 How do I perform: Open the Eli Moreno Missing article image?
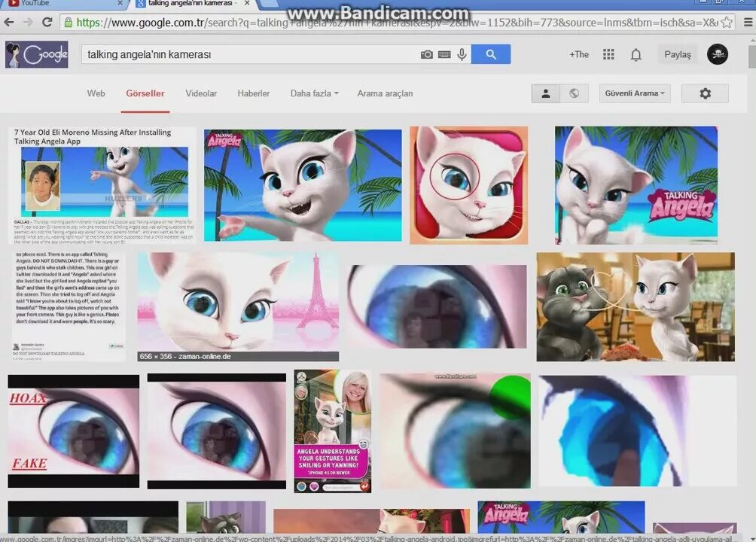(x=102, y=184)
